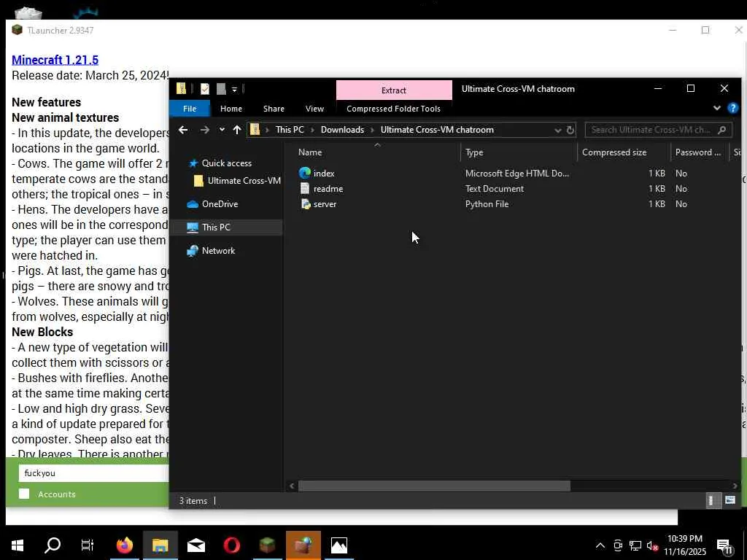Launch Firefox from the taskbar
Image resolution: width=747 pixels, height=560 pixels.
click(x=125, y=545)
